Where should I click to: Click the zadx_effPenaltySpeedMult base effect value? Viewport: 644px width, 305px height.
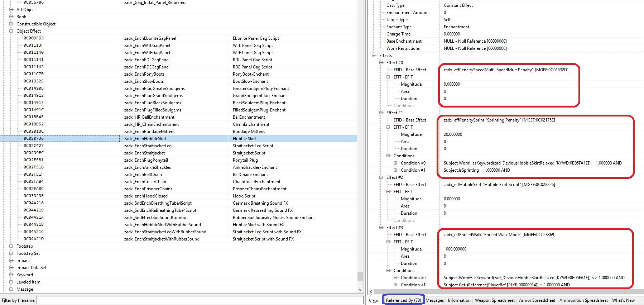click(506, 70)
